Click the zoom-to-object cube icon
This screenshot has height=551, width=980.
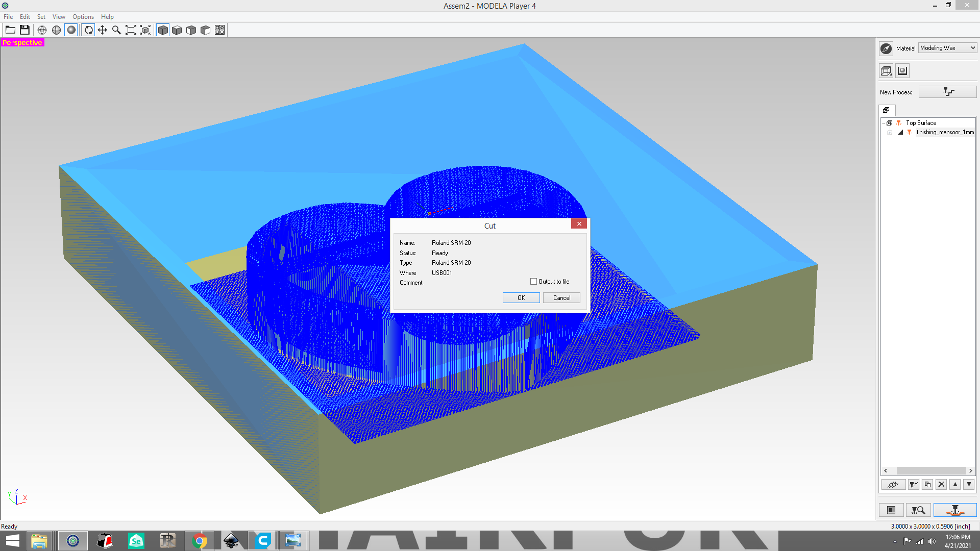click(x=145, y=30)
